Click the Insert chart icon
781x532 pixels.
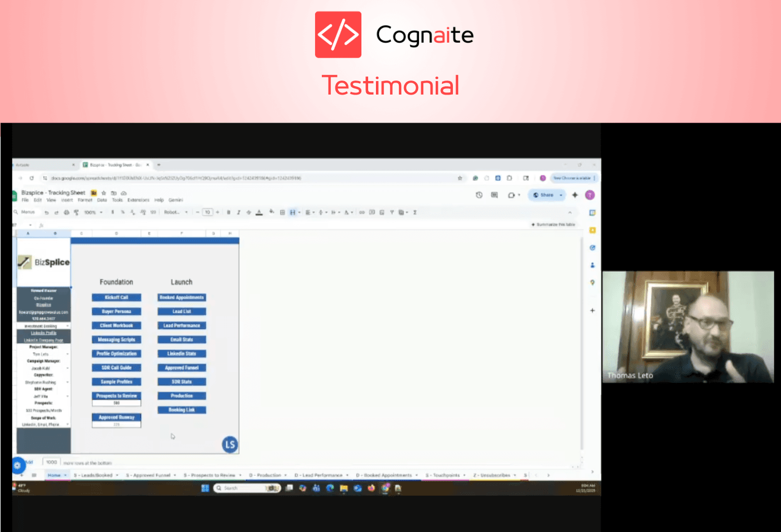click(382, 212)
